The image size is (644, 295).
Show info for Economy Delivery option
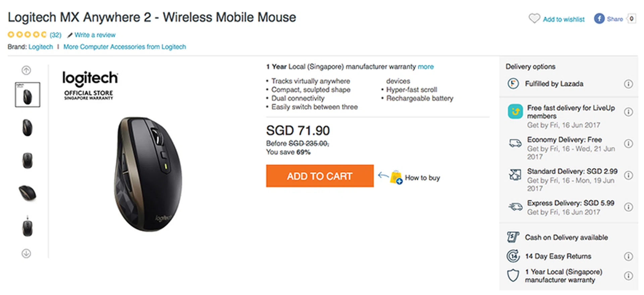pyautogui.click(x=628, y=144)
